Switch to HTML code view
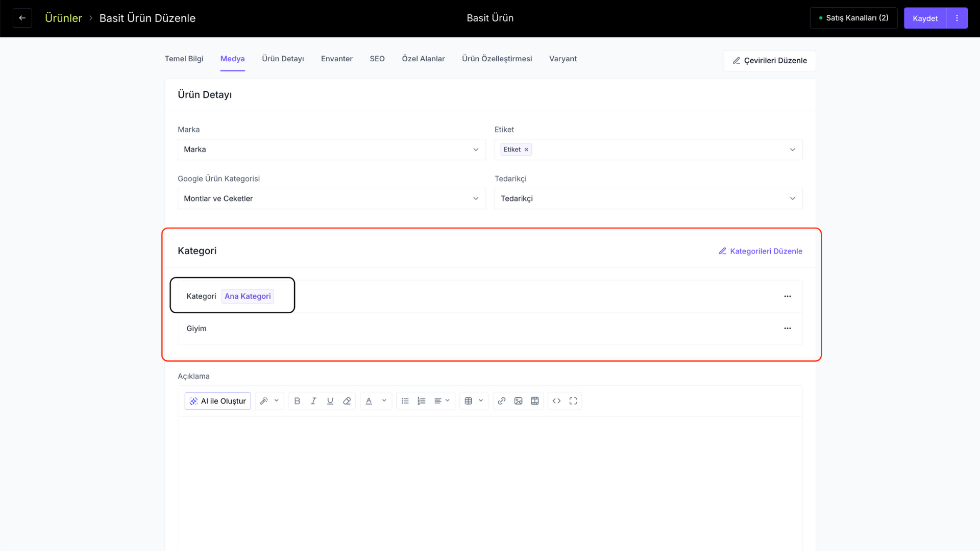Screen dimensions: 980x551 click(x=557, y=401)
